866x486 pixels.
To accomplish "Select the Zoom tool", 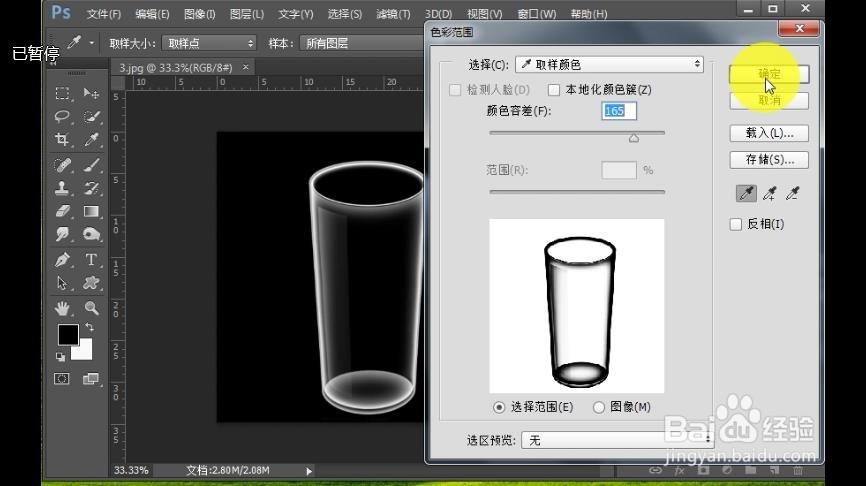I will pyautogui.click(x=91, y=308).
